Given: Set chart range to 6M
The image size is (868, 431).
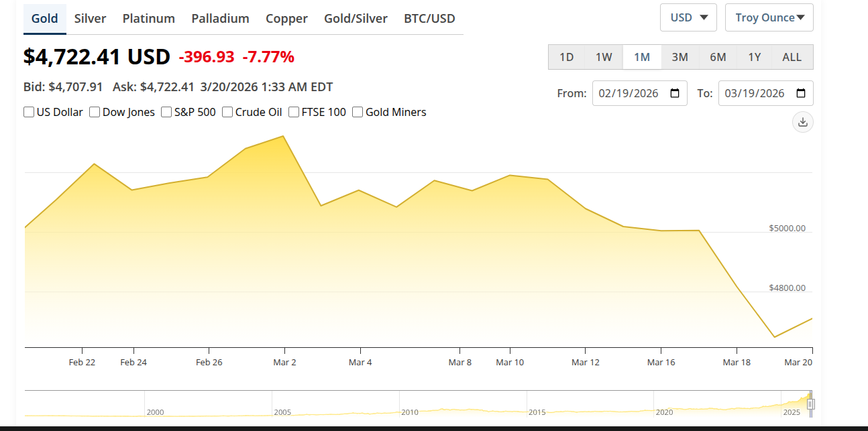Looking at the screenshot, I should [x=718, y=57].
